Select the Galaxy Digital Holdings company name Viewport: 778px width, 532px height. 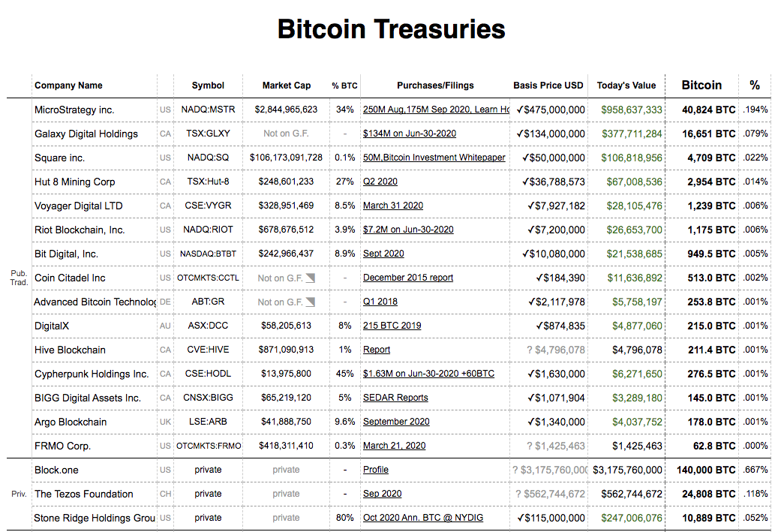pyautogui.click(x=86, y=134)
